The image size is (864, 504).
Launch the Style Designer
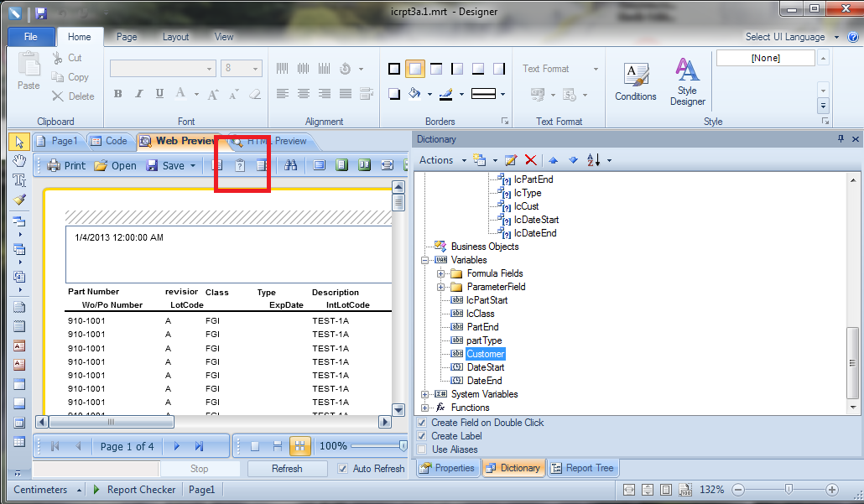point(687,81)
